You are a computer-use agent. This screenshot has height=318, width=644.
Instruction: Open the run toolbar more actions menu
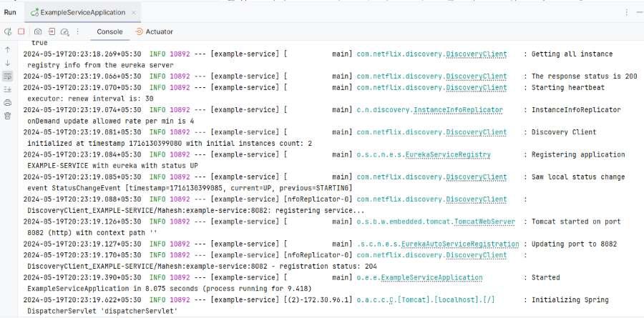tap(77, 31)
